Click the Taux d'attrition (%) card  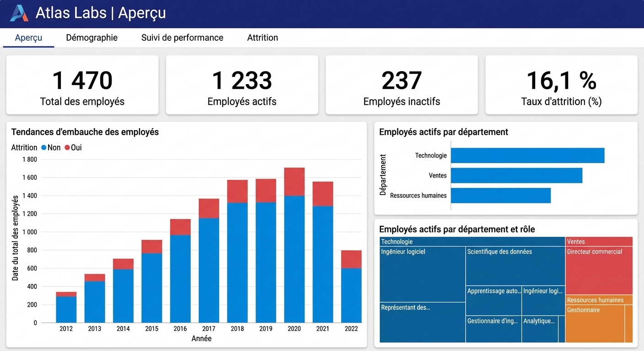tap(561, 85)
